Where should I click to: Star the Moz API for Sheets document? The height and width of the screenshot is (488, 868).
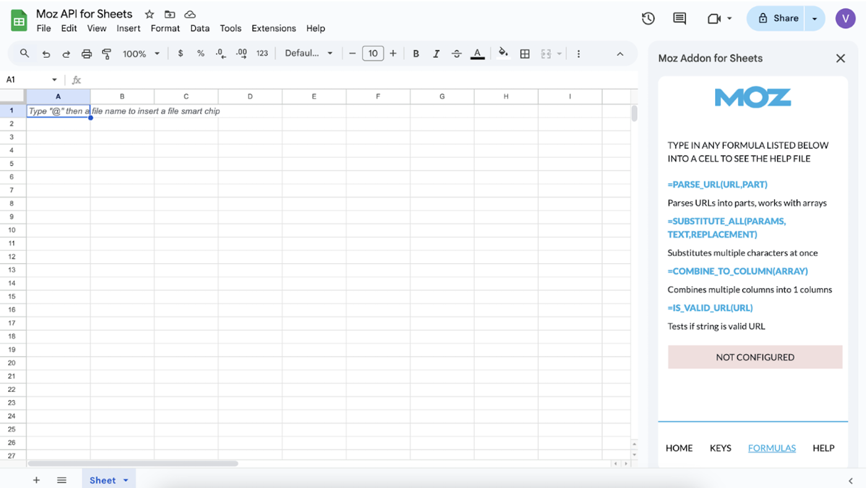point(149,14)
